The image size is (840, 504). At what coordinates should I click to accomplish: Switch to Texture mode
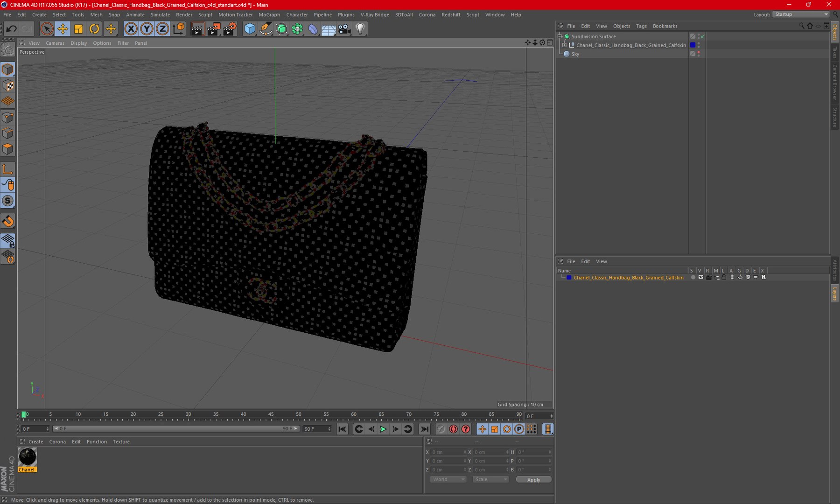[8, 85]
